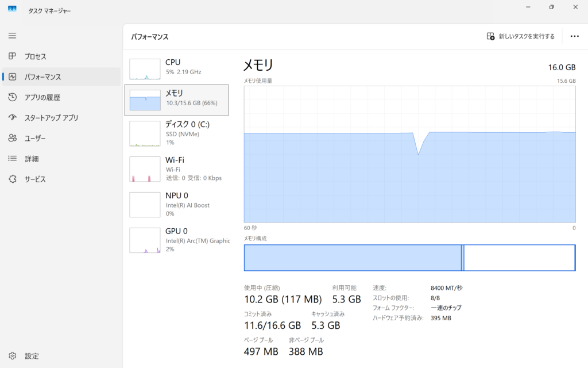Click the in-use section of memory composition bar

click(353, 258)
